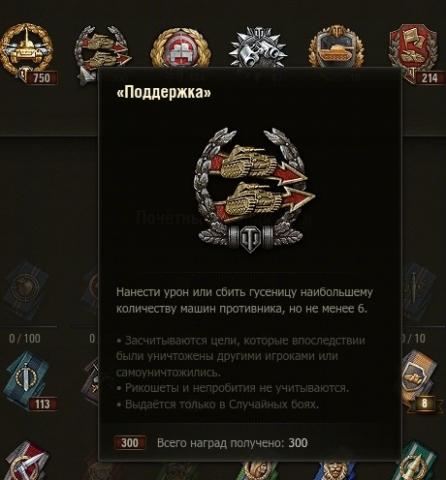Click the description text about damaging 6 vehicles

click(x=244, y=301)
